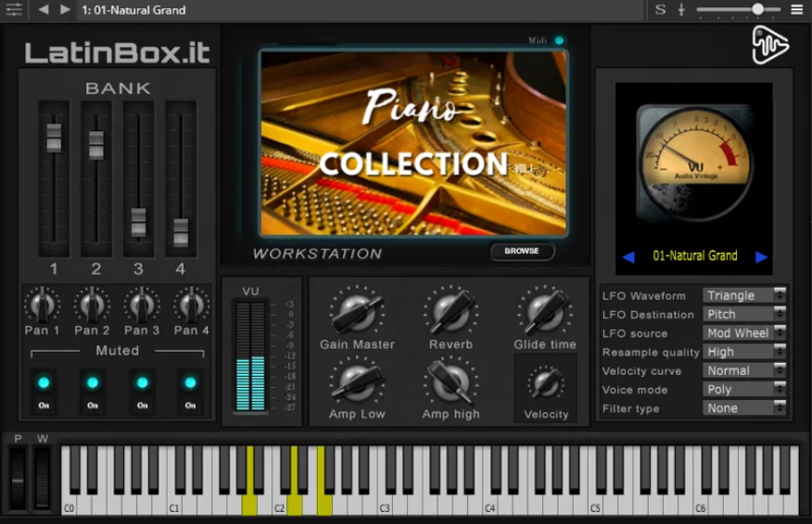812x524 pixels.
Task: Click the top bar volume slider handle
Action: click(758, 9)
